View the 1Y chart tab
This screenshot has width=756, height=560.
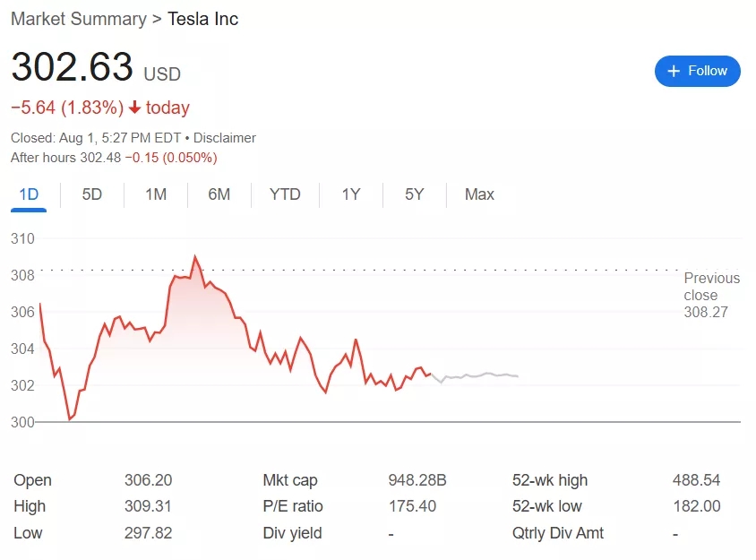(x=351, y=194)
